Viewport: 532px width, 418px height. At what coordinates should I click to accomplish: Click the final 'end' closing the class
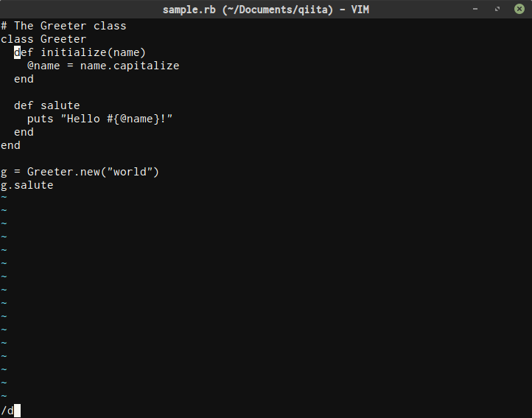10,145
